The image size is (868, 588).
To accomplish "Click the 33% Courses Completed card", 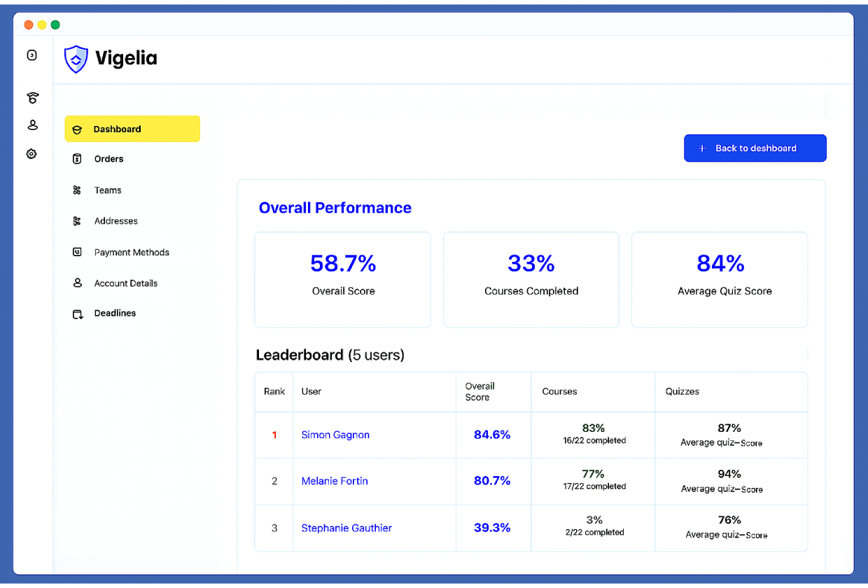I will click(531, 279).
